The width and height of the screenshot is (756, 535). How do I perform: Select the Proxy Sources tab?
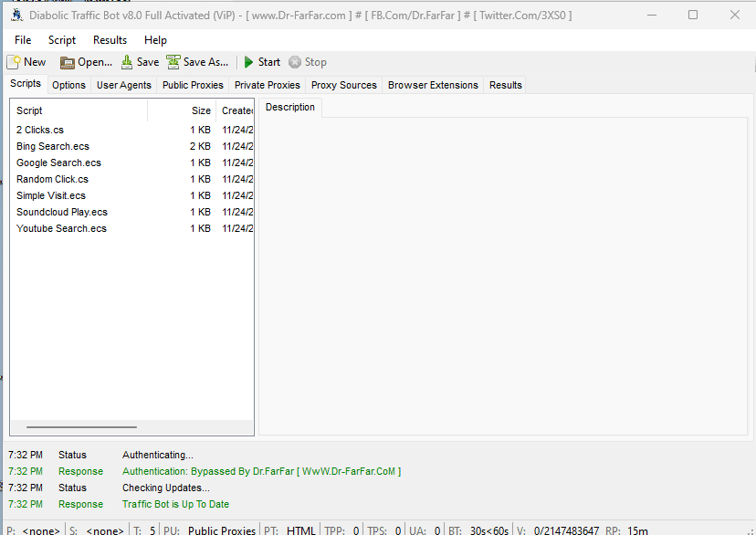pyautogui.click(x=343, y=85)
